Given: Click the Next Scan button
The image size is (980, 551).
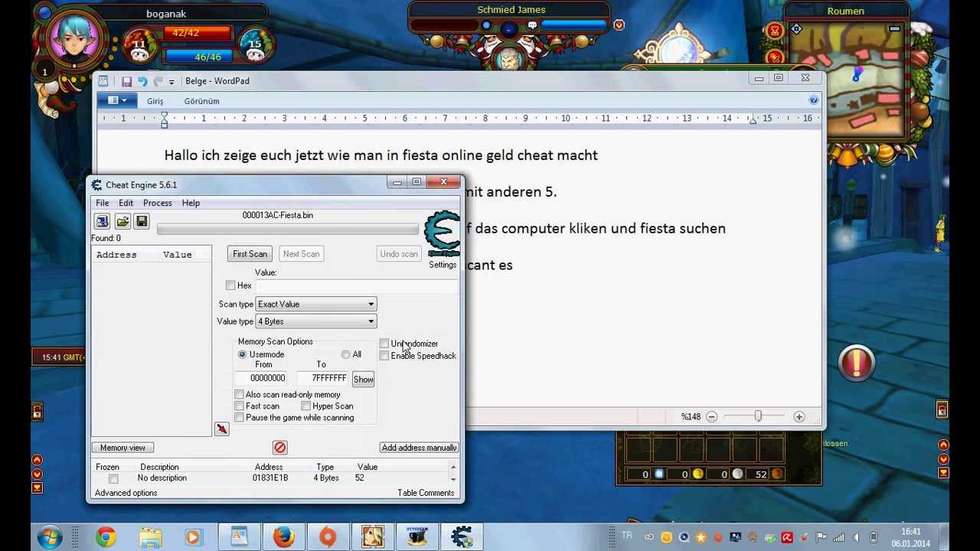Looking at the screenshot, I should pyautogui.click(x=301, y=254).
